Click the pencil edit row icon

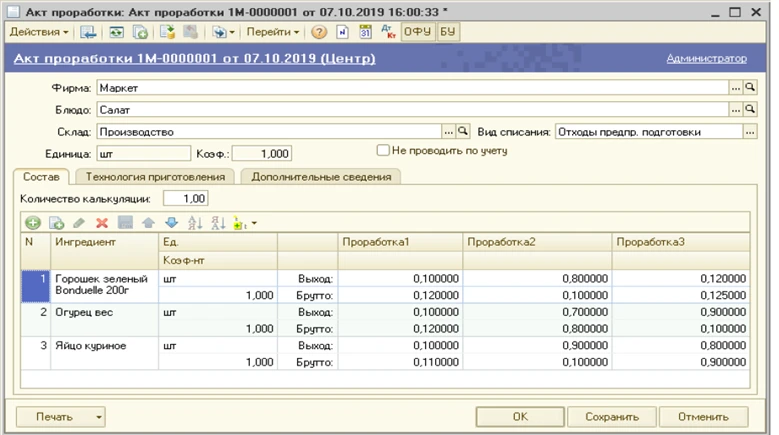click(79, 222)
